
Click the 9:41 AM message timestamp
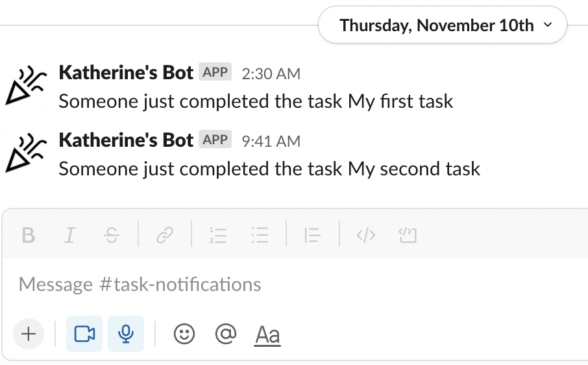271,141
